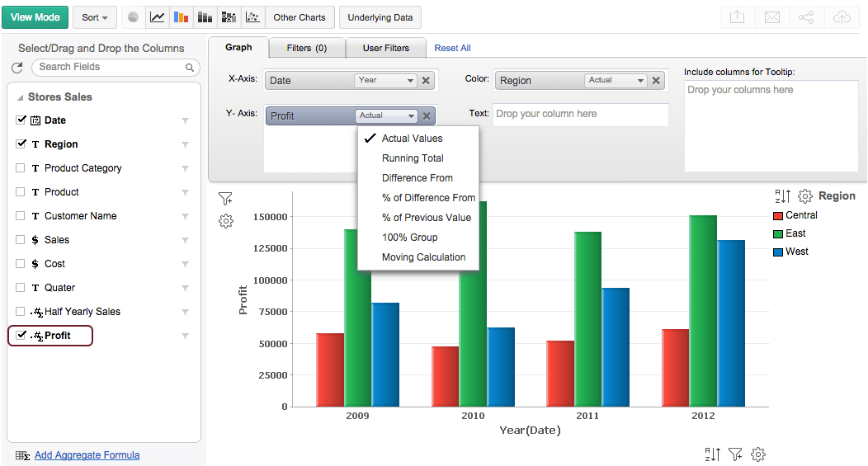
Task: Select the line chart icon
Action: (157, 17)
